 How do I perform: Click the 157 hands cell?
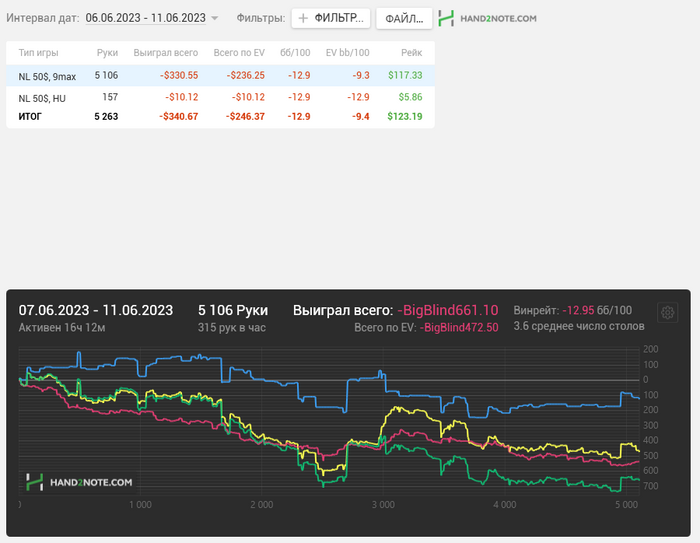click(110, 97)
